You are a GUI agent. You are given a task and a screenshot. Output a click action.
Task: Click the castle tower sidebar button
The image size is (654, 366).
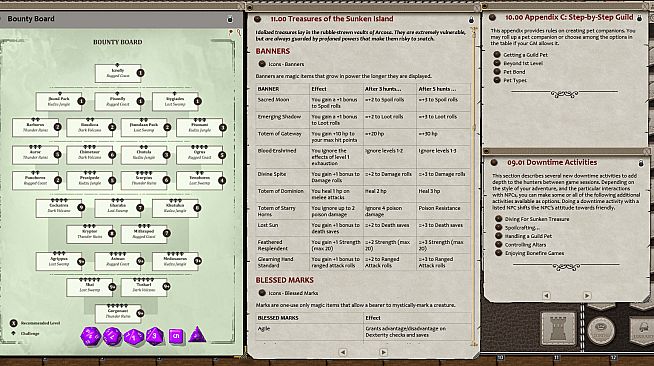tap(559, 328)
